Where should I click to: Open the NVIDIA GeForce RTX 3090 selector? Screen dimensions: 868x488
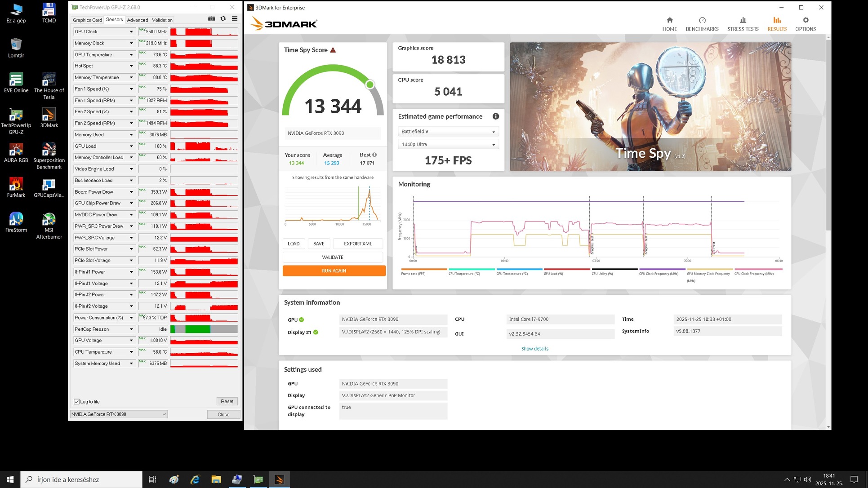(x=119, y=414)
